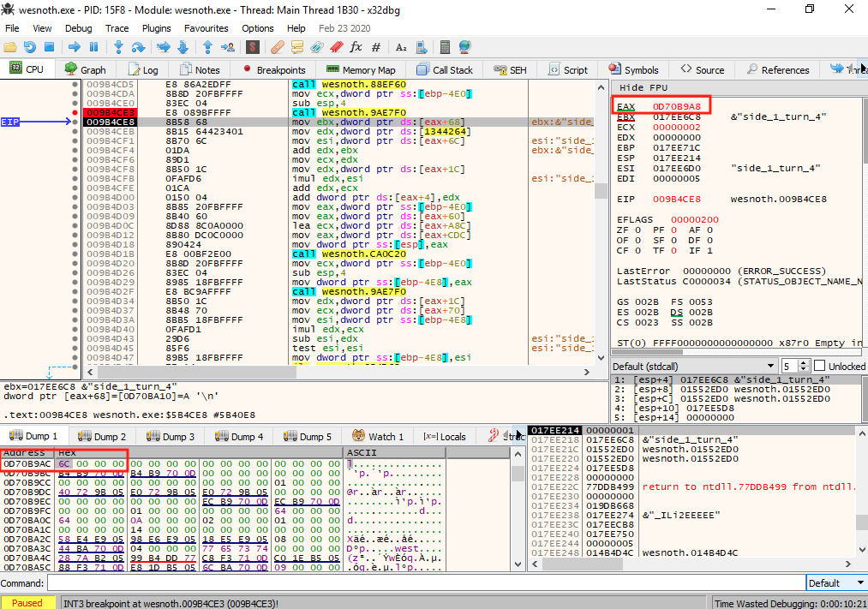Image resolution: width=868 pixels, height=609 pixels.
Task: Open the Scylla plugin icon
Action: [x=253, y=47]
